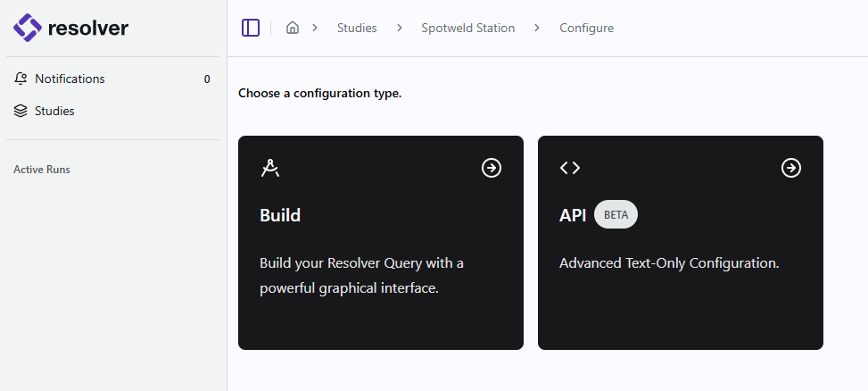Image resolution: width=868 pixels, height=391 pixels.
Task: Click the resolver wordmark text
Action: pyautogui.click(x=88, y=28)
